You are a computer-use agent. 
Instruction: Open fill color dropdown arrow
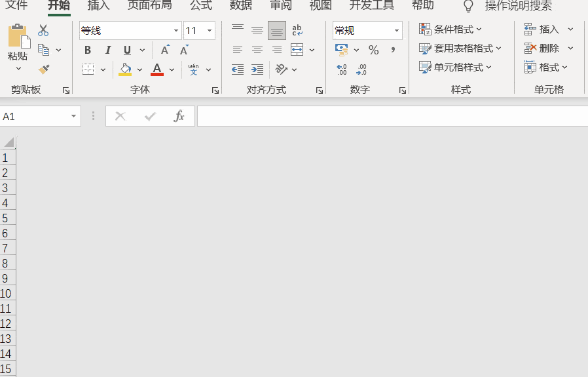tap(140, 70)
